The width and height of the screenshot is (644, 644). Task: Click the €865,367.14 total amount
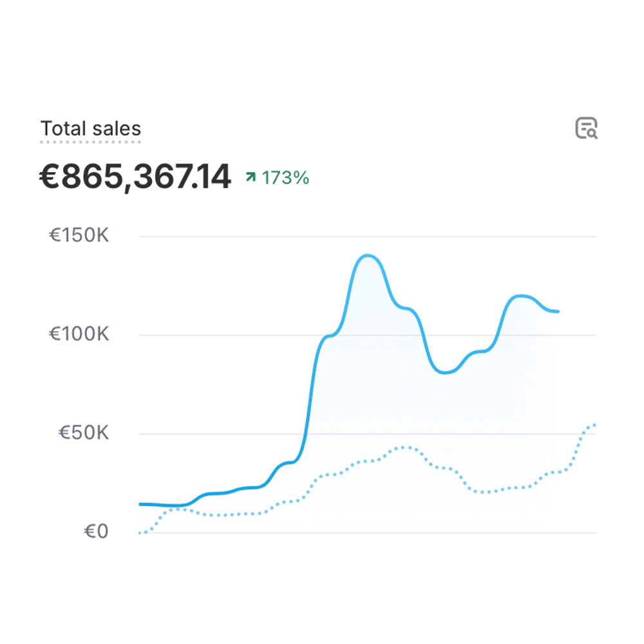(135, 177)
